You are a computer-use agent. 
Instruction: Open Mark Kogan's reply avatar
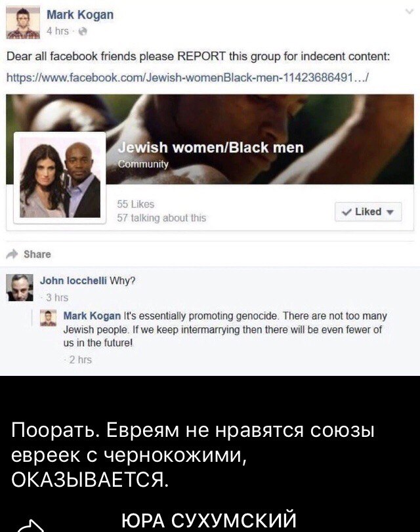click(x=48, y=318)
